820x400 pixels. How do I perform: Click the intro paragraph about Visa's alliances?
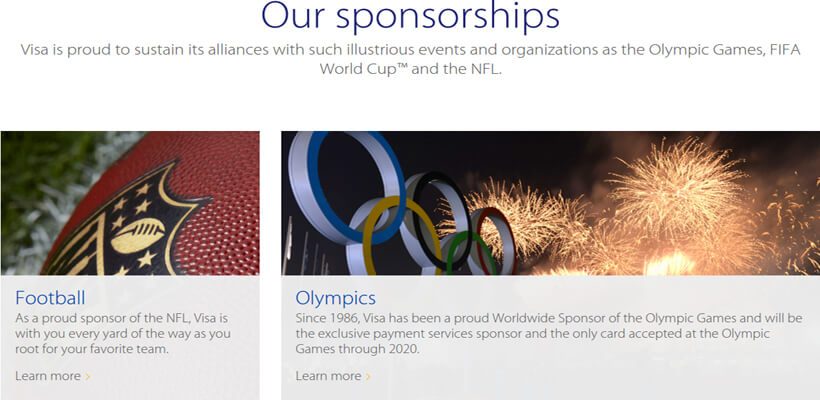tap(411, 59)
